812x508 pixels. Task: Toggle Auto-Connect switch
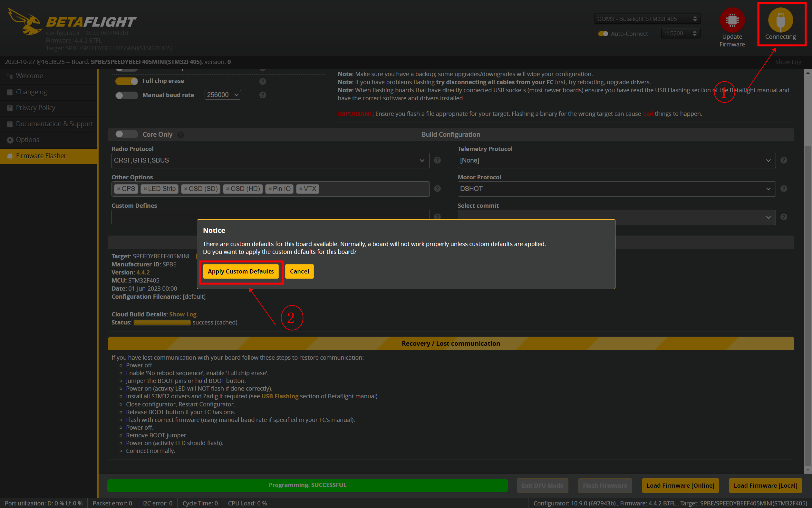603,34
